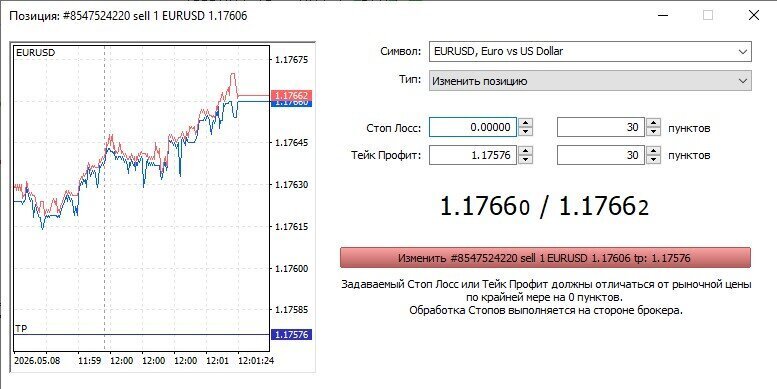Increase Стоп Лосс price with up arrow
This screenshot has width=777, height=389.
(x=525, y=123)
